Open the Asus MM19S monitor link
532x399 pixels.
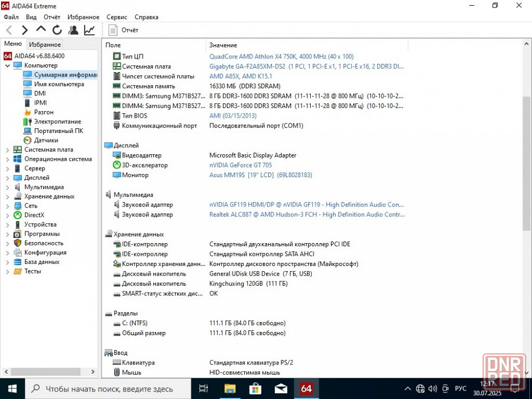pos(261,175)
